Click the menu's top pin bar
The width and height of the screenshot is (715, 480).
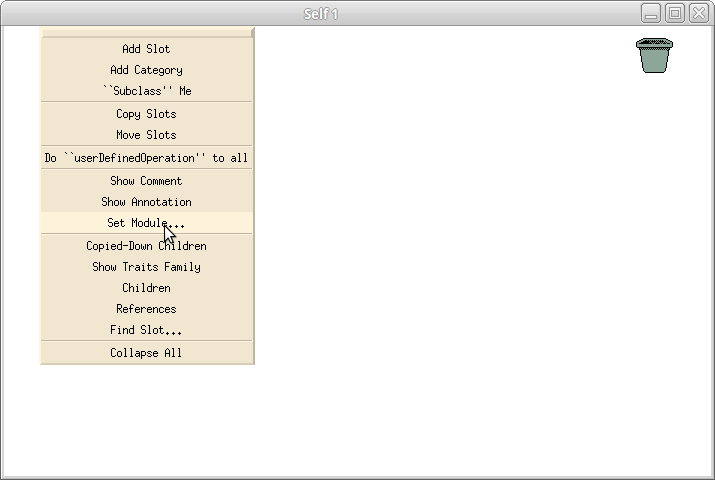tap(147, 32)
